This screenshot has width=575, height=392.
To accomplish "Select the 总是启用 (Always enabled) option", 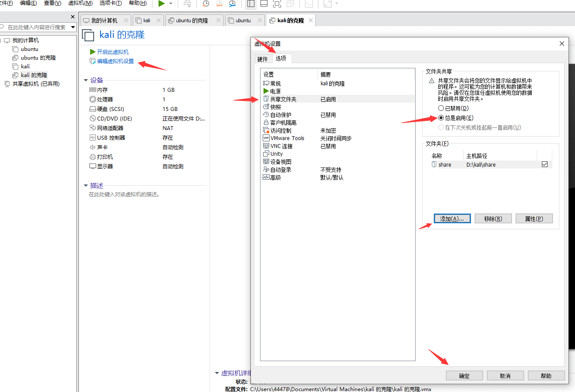I will pos(441,118).
